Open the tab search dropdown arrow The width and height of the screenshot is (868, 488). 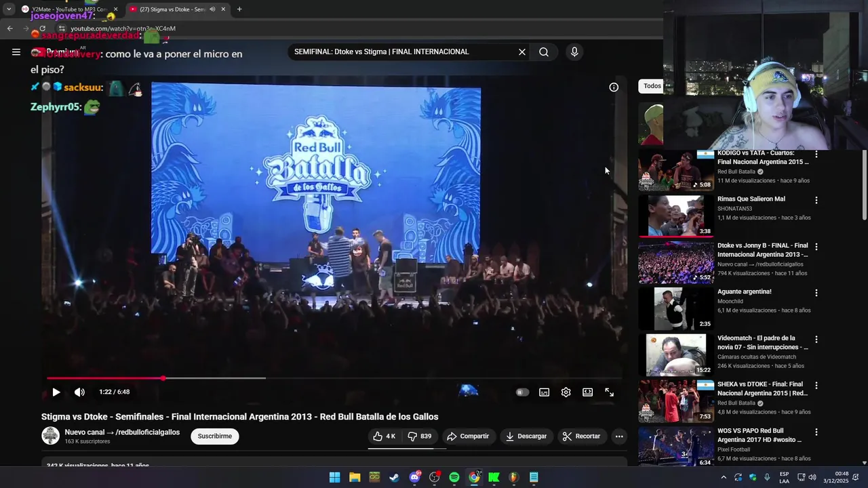(8, 9)
